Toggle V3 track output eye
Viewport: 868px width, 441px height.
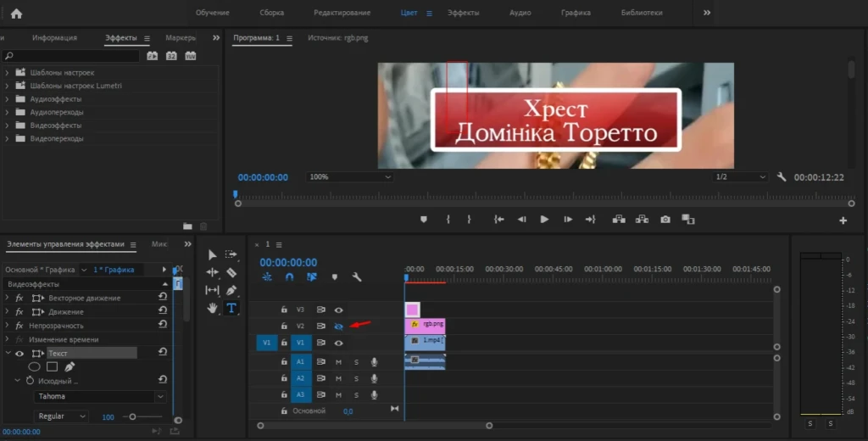point(338,310)
